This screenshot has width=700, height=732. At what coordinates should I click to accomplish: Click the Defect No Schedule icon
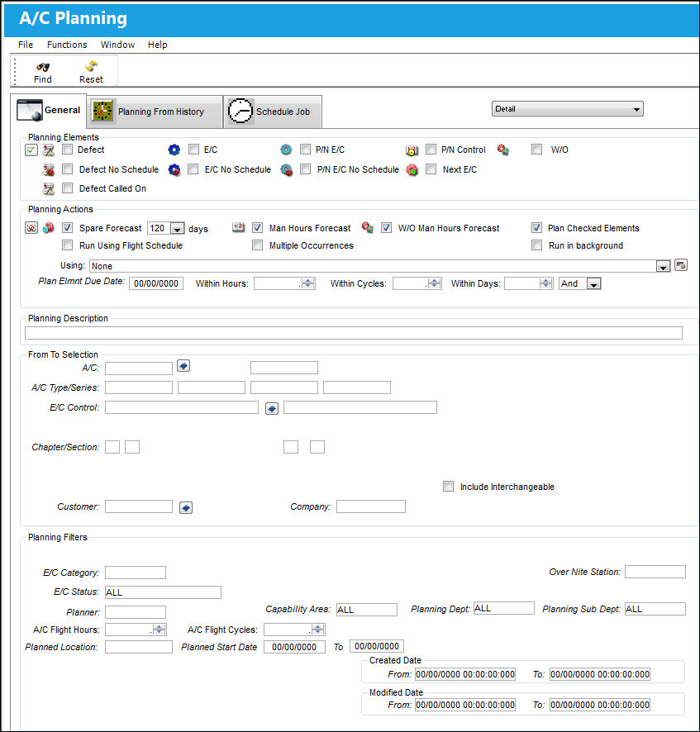pos(49,169)
